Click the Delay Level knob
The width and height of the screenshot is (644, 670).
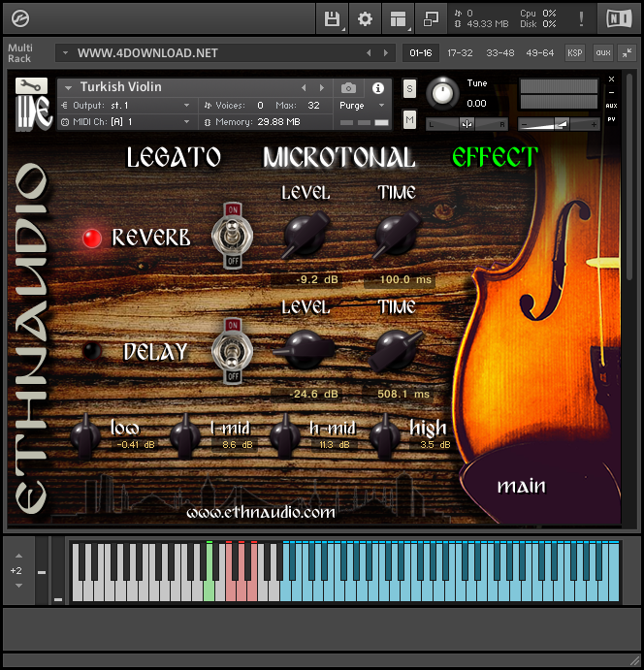[x=305, y=349]
